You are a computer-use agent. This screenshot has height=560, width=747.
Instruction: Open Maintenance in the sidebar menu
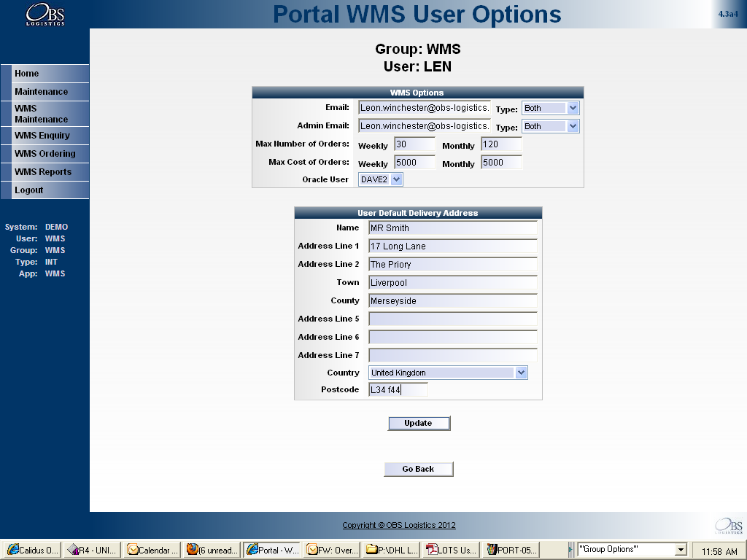pyautogui.click(x=44, y=91)
